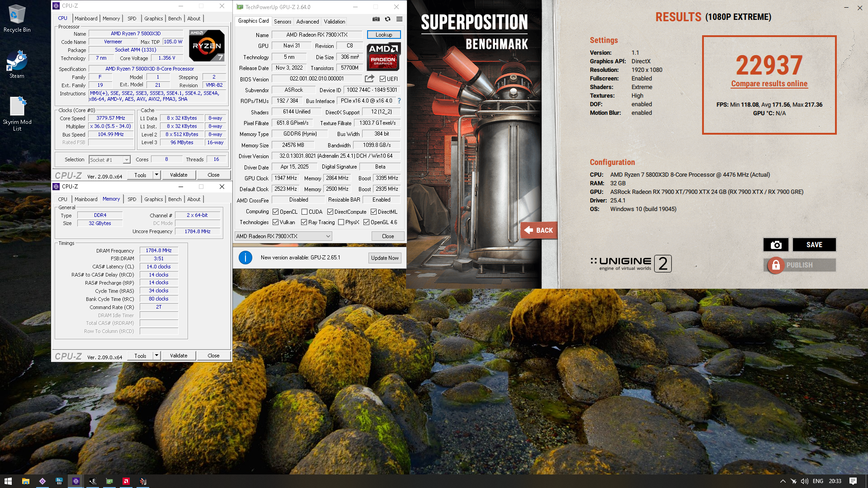Image resolution: width=868 pixels, height=488 pixels.
Task: Click the BACK button in Superposition
Action: pyautogui.click(x=539, y=230)
